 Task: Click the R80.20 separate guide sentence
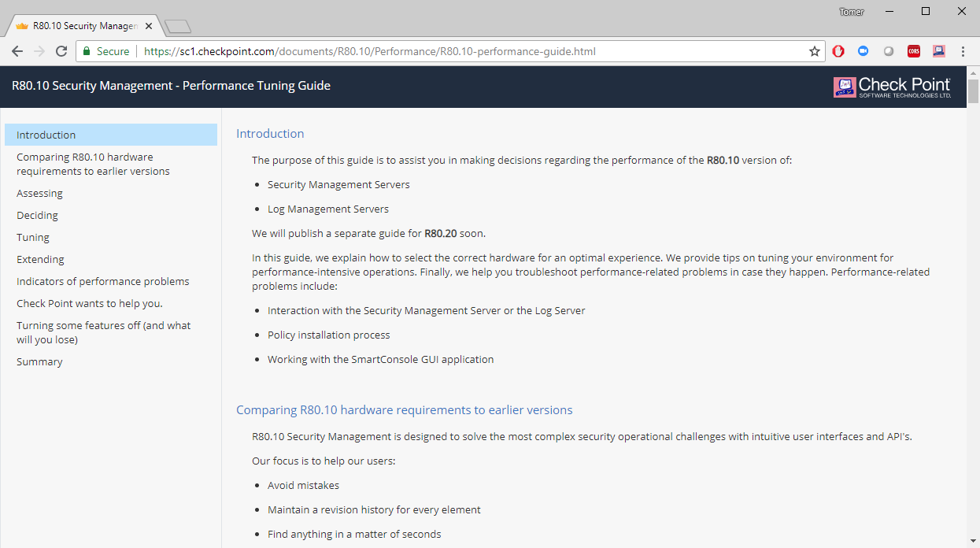[x=369, y=233]
